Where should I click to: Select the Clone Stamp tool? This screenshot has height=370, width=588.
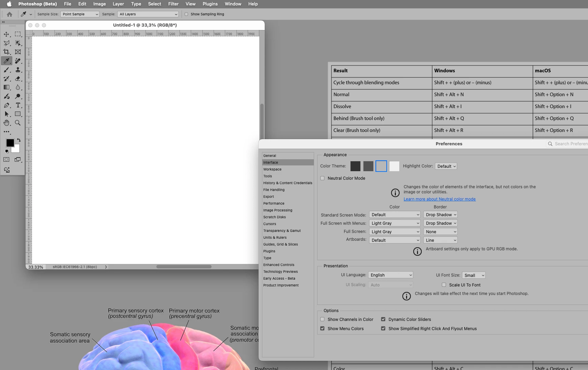coord(18,70)
